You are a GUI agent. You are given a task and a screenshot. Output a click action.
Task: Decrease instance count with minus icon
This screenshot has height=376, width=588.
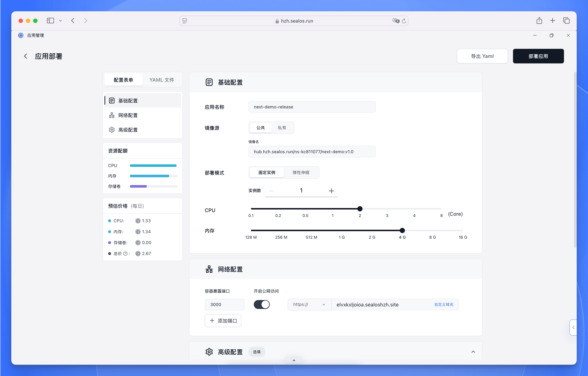pyautogui.click(x=271, y=191)
